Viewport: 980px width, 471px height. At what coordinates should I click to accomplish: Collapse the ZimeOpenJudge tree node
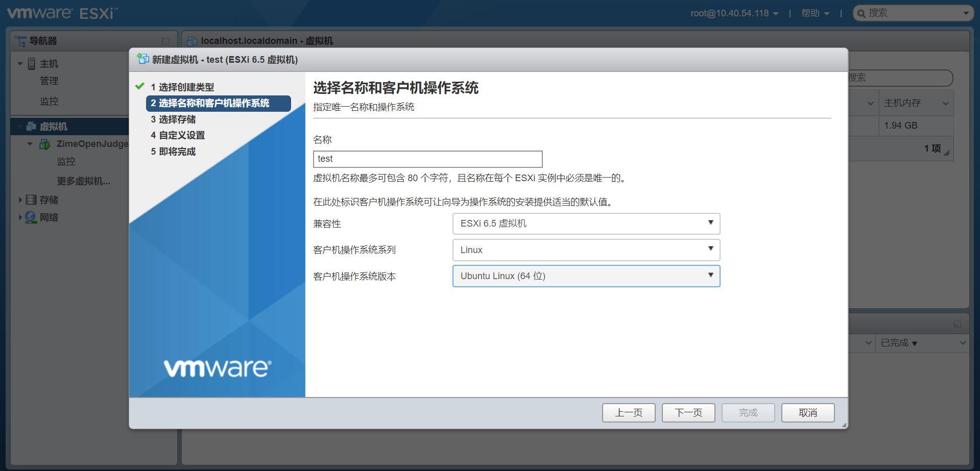30,144
